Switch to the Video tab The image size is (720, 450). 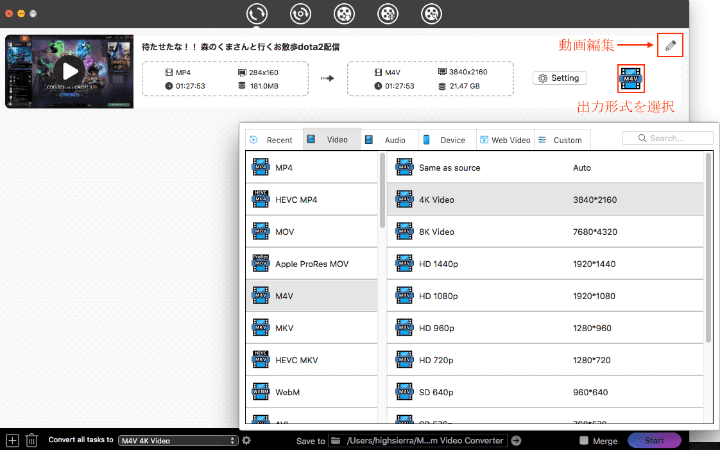(332, 139)
